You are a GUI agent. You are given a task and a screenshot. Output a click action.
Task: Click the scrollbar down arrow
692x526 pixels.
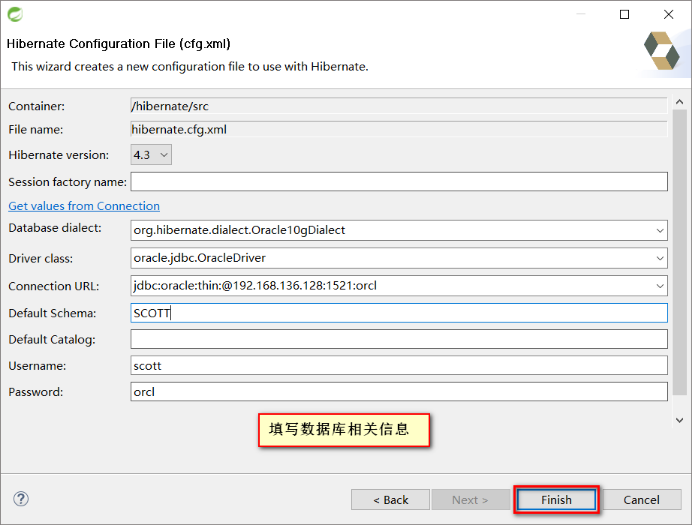click(x=680, y=421)
